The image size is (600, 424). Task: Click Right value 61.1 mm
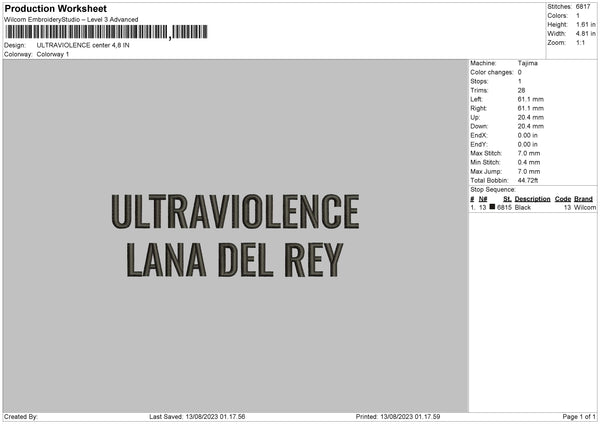pos(531,108)
